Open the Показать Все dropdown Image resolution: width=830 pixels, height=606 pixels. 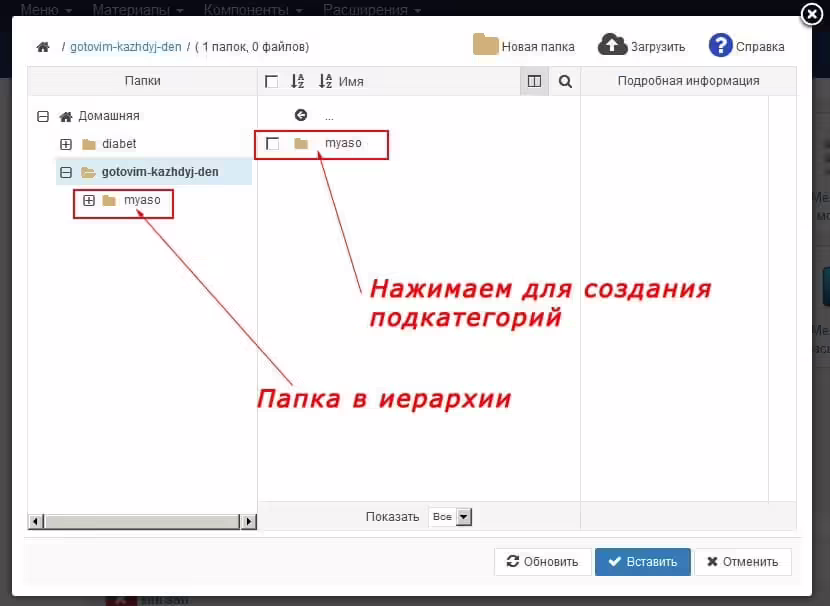(x=450, y=517)
